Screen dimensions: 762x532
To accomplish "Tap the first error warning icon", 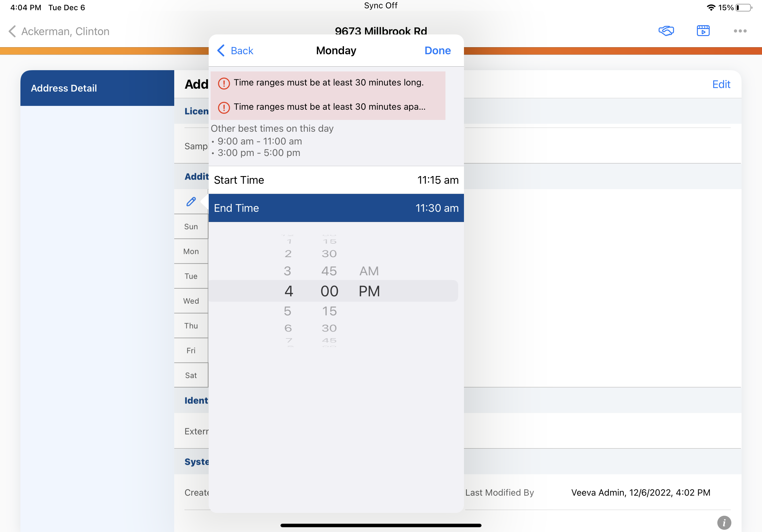I will click(x=224, y=83).
